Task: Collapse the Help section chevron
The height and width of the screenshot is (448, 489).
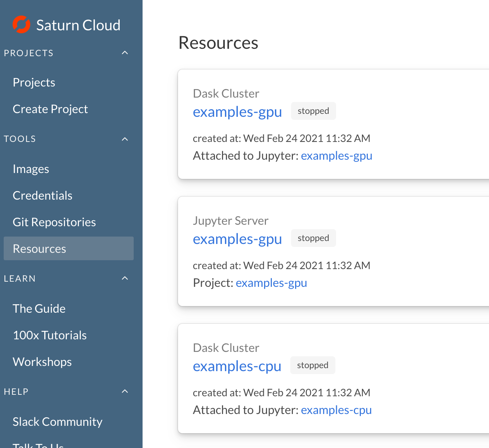Action: coord(125,391)
